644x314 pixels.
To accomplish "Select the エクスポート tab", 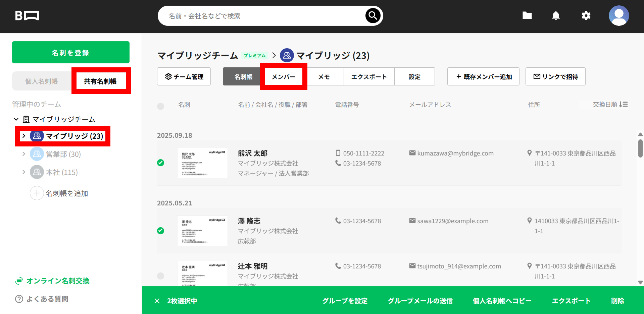I will click(x=369, y=77).
